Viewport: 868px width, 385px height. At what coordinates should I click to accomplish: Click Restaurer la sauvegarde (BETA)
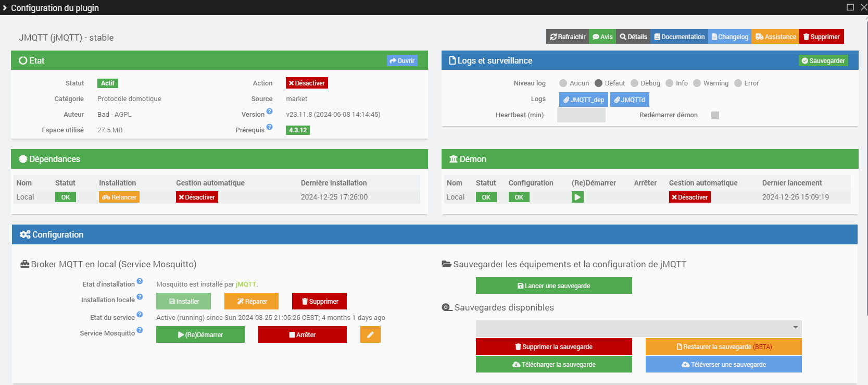(x=724, y=346)
